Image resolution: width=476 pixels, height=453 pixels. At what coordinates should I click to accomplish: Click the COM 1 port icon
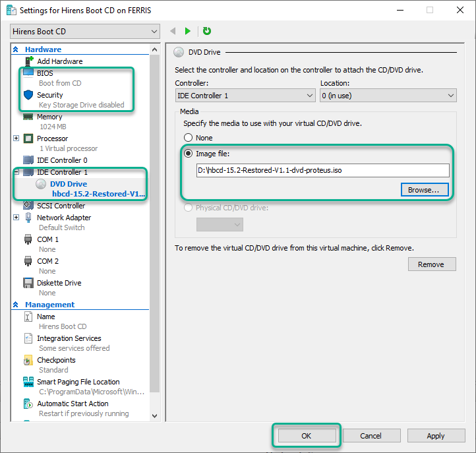tap(28, 239)
